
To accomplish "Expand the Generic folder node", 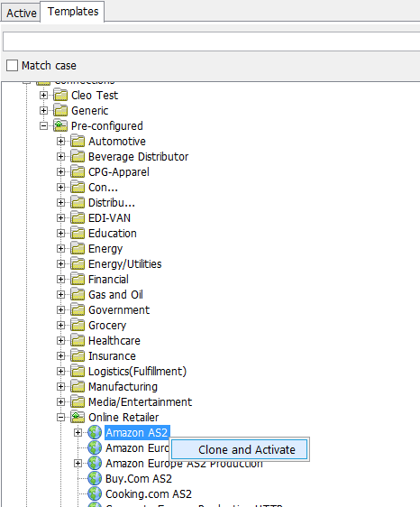I will [43, 111].
